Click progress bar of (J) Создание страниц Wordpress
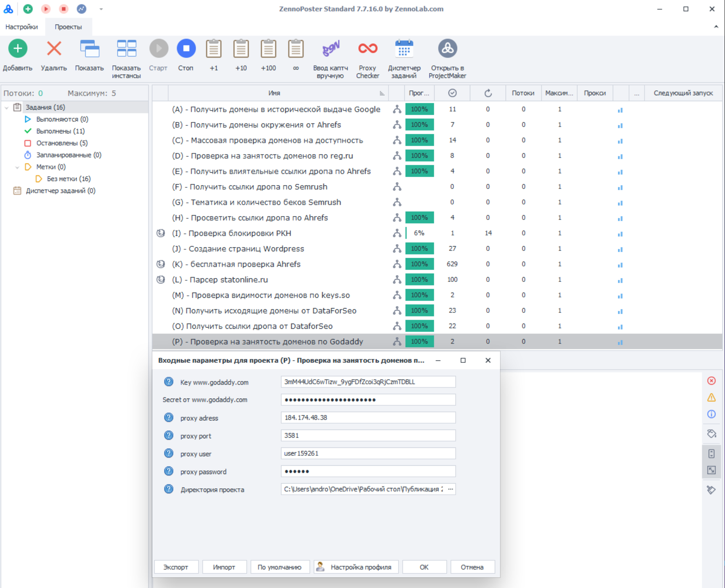This screenshot has width=725, height=588. click(x=419, y=249)
